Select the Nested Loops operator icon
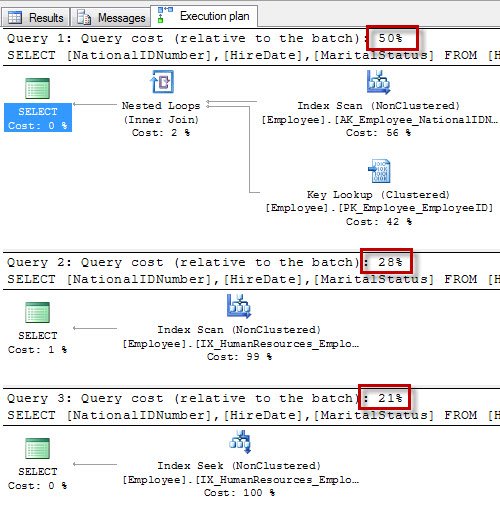The width and height of the screenshot is (500, 521). (x=162, y=82)
